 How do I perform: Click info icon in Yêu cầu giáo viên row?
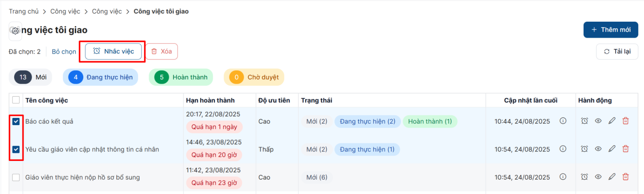click(563, 149)
